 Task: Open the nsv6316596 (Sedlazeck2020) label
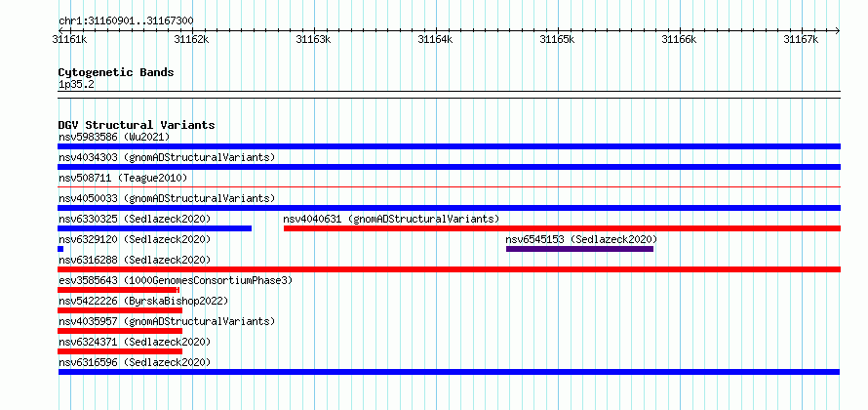pos(135,362)
